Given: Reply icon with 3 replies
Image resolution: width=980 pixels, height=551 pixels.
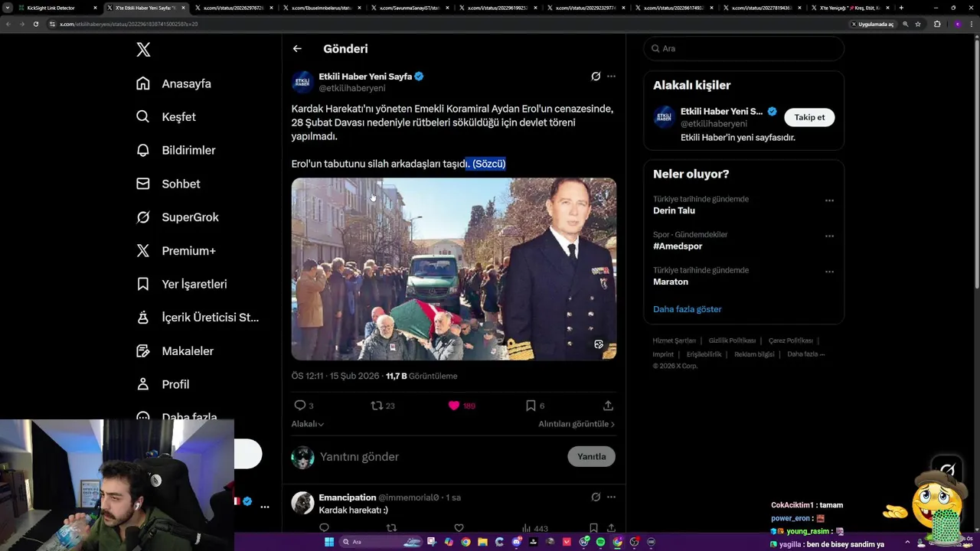Looking at the screenshot, I should [x=300, y=406].
